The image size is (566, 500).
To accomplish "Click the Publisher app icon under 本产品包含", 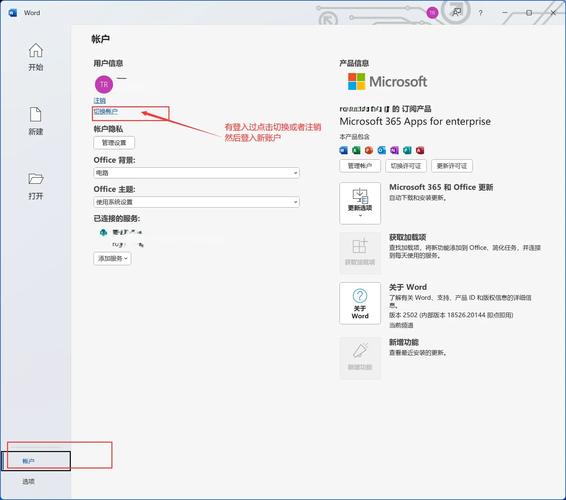I will pyautogui.click(x=407, y=150).
